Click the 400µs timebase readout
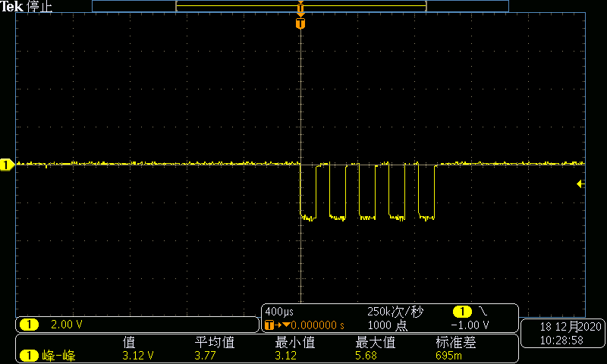 279,312
